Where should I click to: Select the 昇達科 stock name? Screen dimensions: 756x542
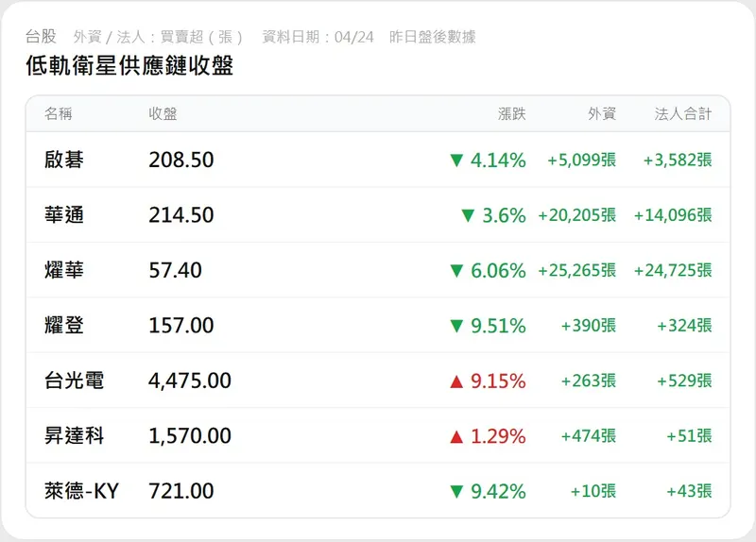[74, 435]
